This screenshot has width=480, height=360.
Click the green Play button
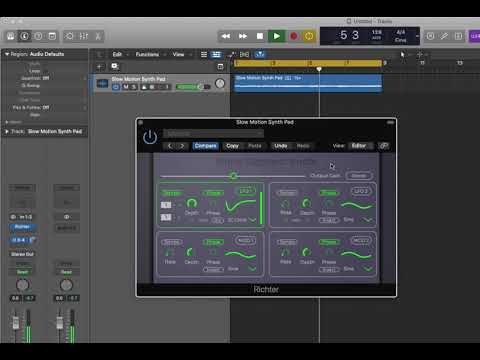click(x=276, y=36)
